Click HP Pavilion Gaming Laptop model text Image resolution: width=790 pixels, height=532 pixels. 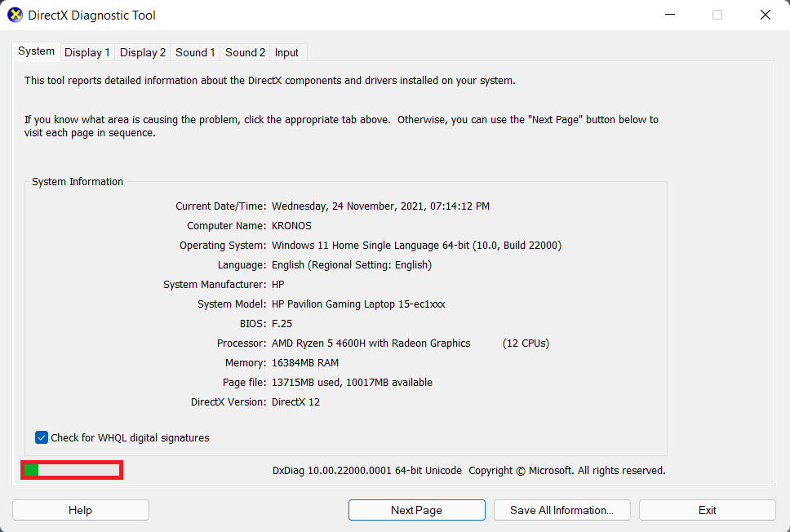359,304
